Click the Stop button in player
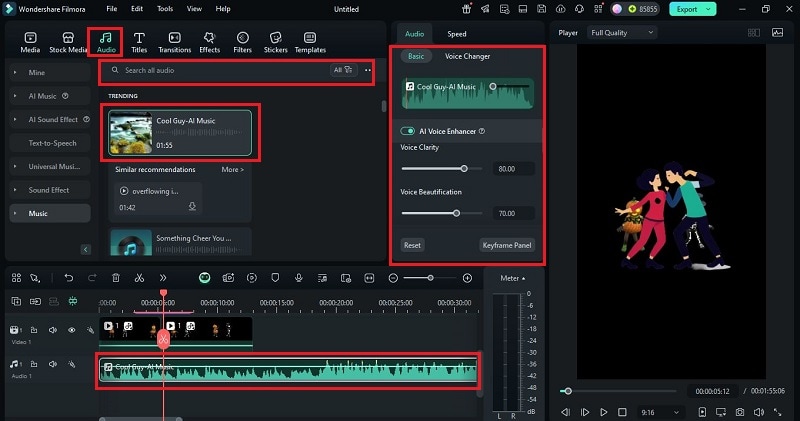 [x=622, y=412]
